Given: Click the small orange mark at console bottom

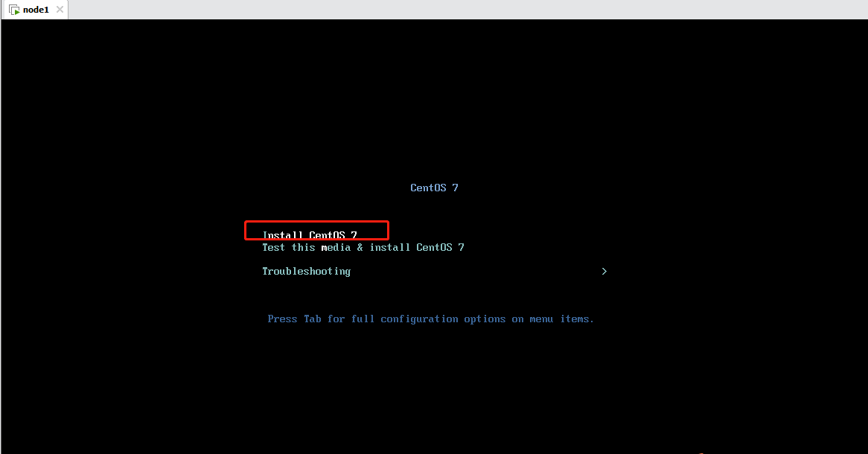Looking at the screenshot, I should coord(701,453).
